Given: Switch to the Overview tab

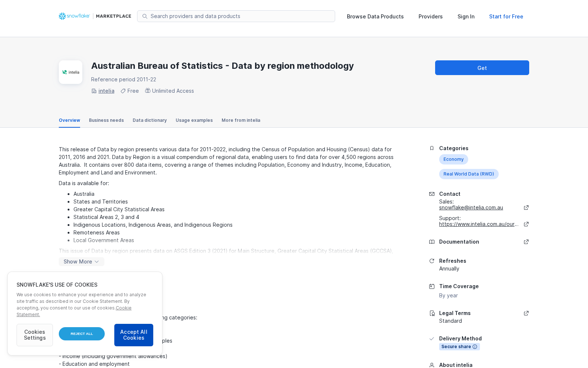Looking at the screenshot, I should (69, 120).
